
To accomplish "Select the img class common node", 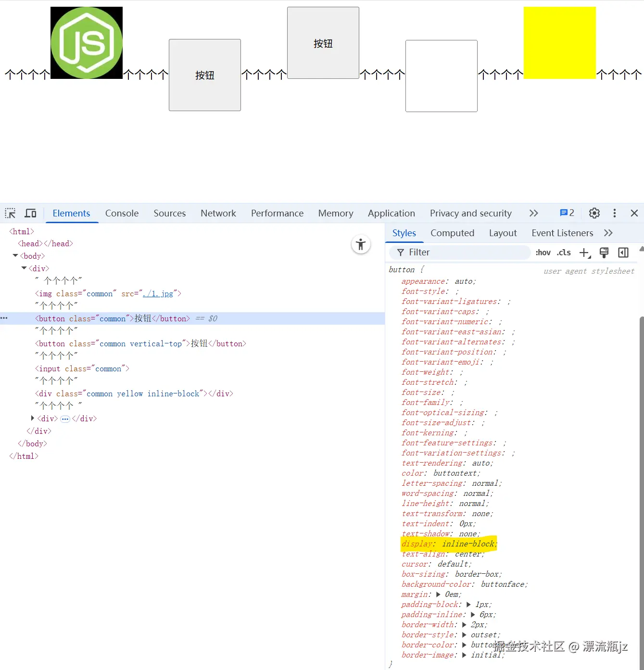I will tap(108, 293).
